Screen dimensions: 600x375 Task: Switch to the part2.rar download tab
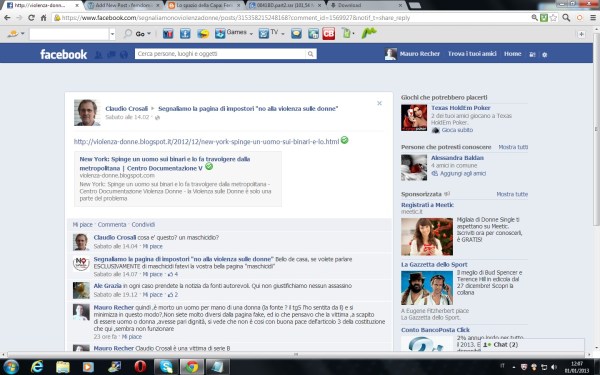coord(286,5)
